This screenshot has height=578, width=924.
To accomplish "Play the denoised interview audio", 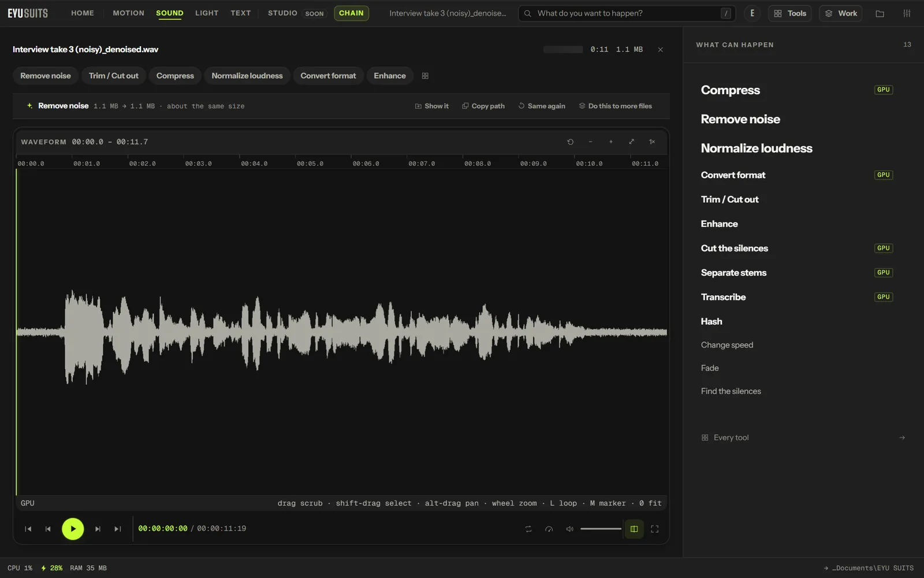I will 73,529.
